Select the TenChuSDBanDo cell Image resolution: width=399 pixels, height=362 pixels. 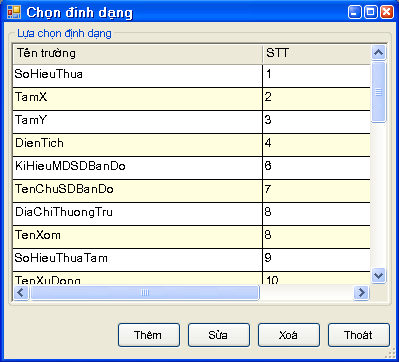138,191
